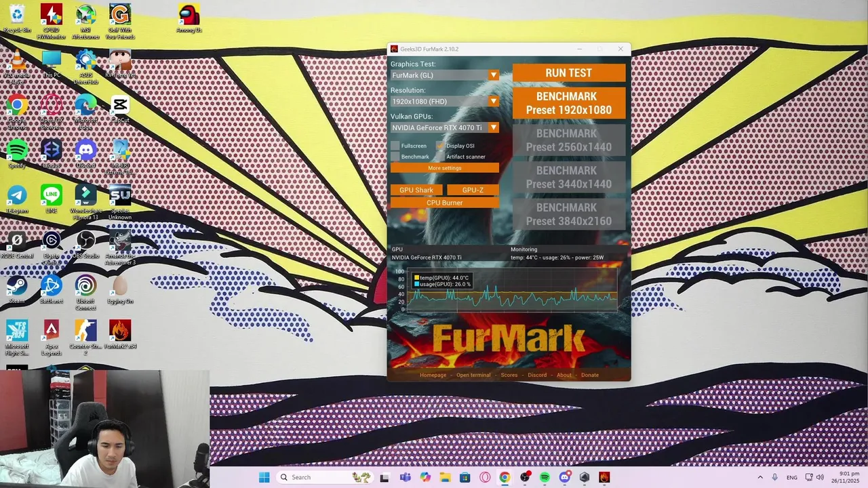Image resolution: width=868 pixels, height=488 pixels.
Task: Select the Discord desktop shortcut
Action: click(85, 154)
